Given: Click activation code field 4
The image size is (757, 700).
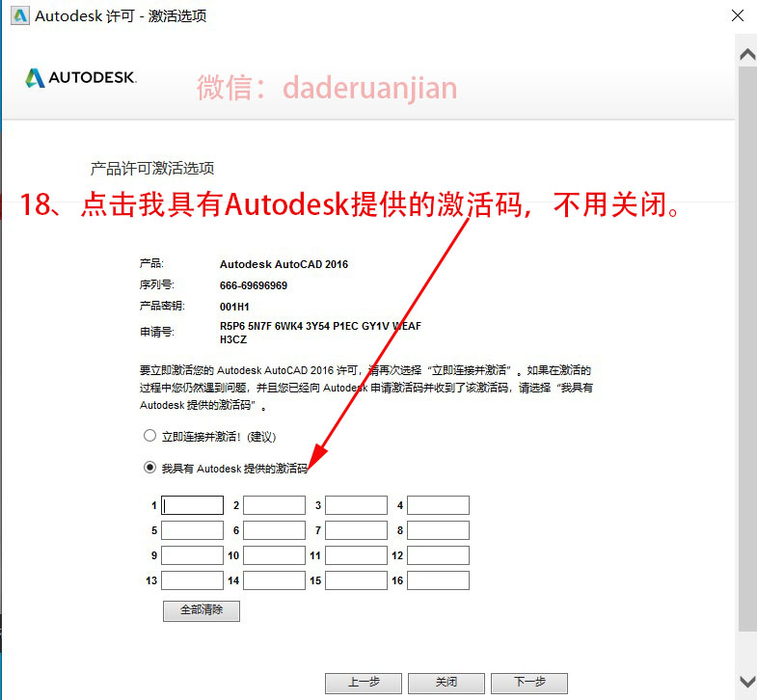Looking at the screenshot, I should click(438, 505).
